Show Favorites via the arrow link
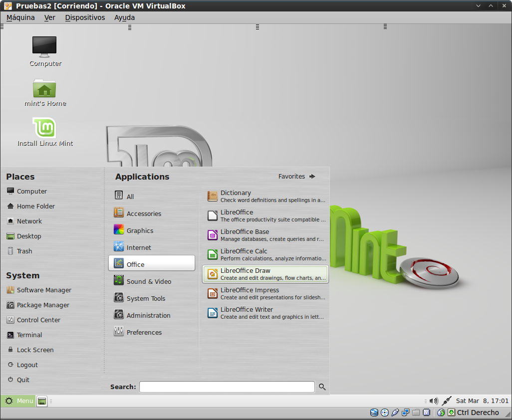 tap(297, 177)
